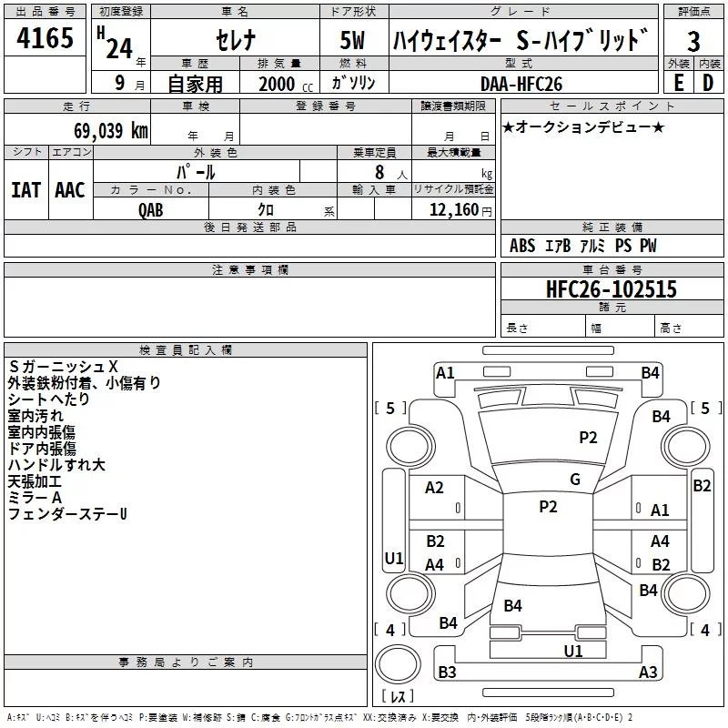Screen dimensions: 728x728
Task: Click the G mark on the windshield
Action: (x=575, y=480)
